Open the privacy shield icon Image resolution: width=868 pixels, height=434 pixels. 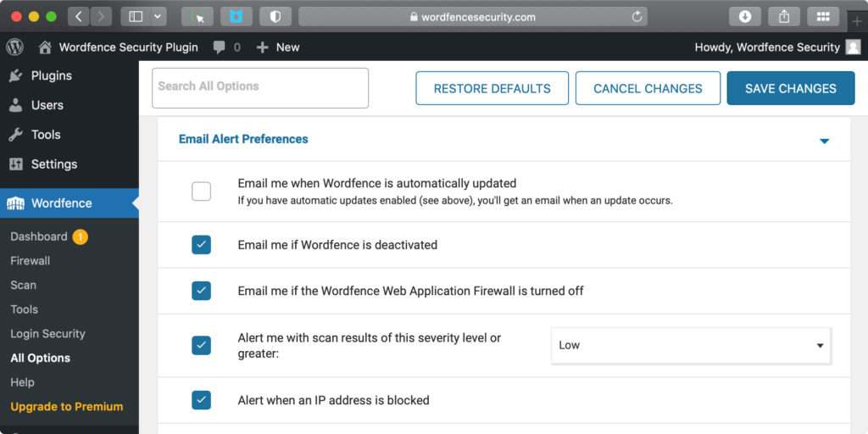[x=275, y=17]
